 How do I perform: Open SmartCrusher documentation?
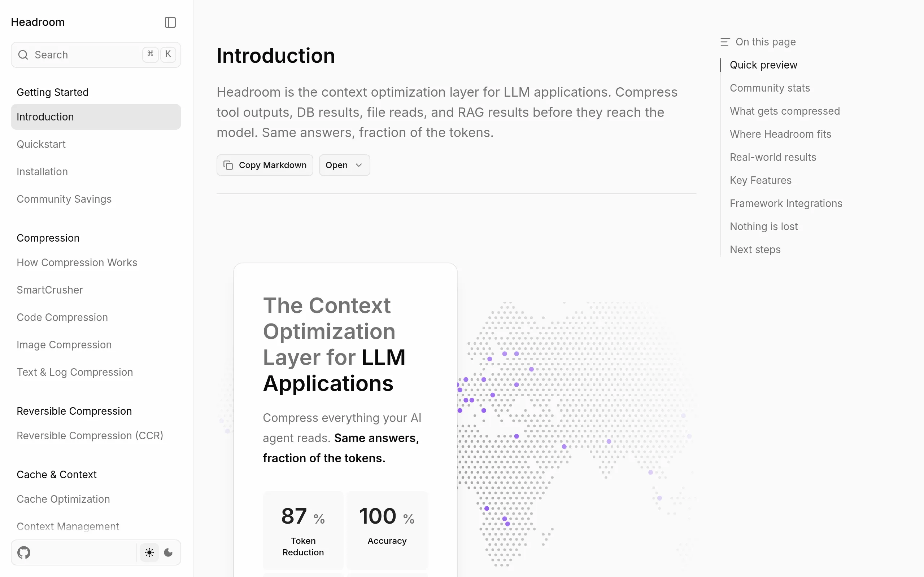[x=50, y=290]
